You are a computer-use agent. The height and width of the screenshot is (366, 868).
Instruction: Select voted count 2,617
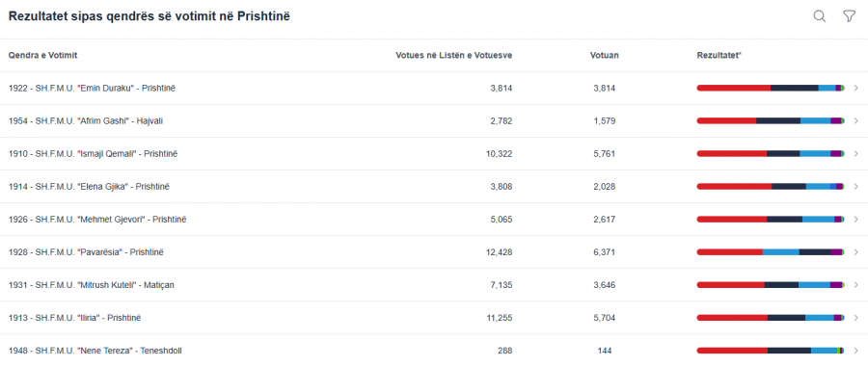click(x=605, y=219)
